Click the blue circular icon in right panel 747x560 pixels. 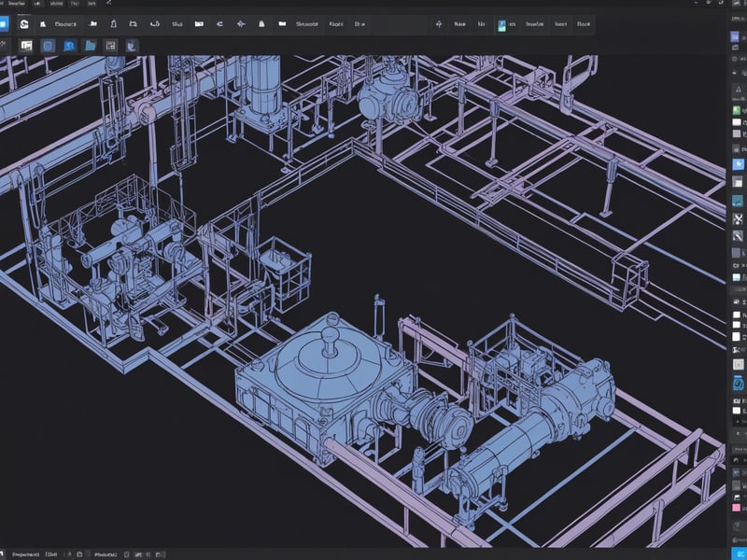tap(737, 384)
